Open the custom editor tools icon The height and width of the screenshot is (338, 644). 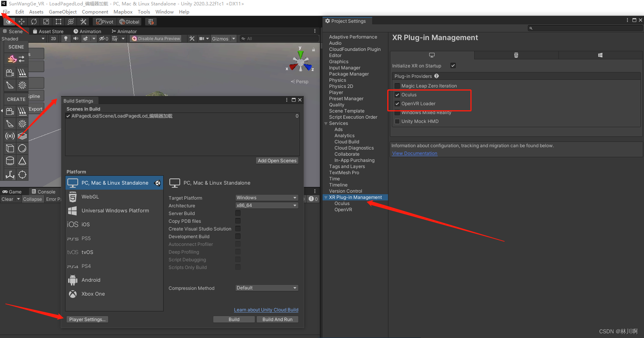click(x=83, y=22)
